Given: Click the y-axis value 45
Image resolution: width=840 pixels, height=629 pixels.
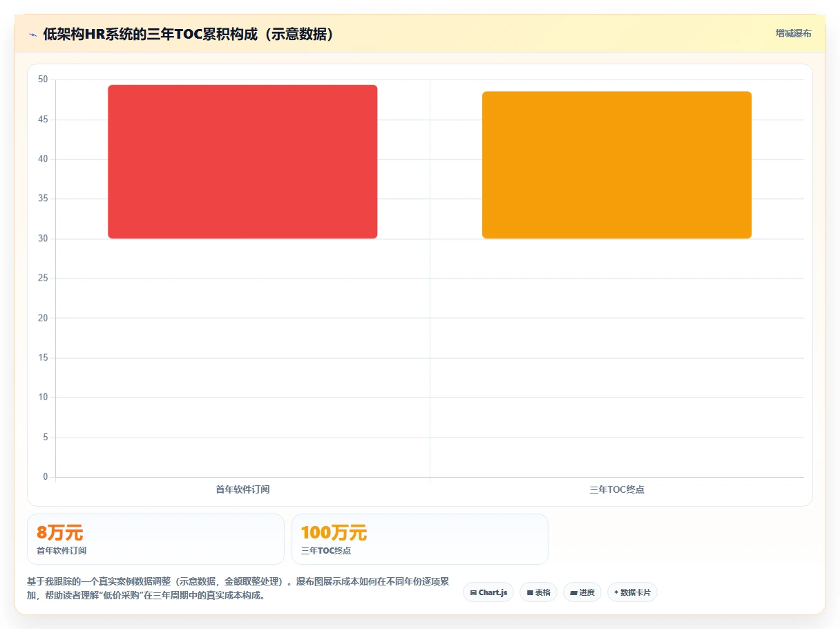Looking at the screenshot, I should pyautogui.click(x=43, y=120).
